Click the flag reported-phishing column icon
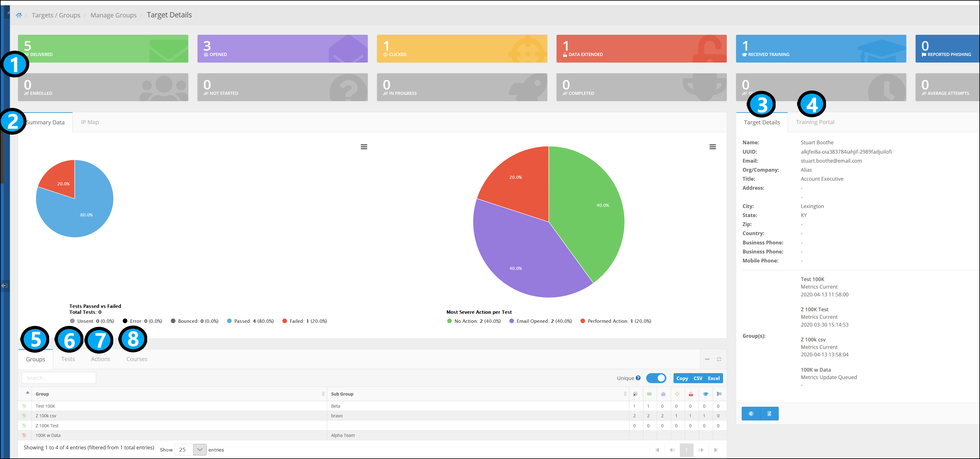The width and height of the screenshot is (980, 459). pos(719,394)
